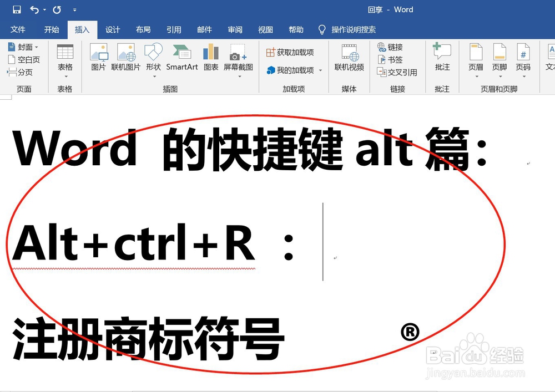The image size is (555, 392).
Task: Insert a 图片 picture from file
Action: point(98,57)
